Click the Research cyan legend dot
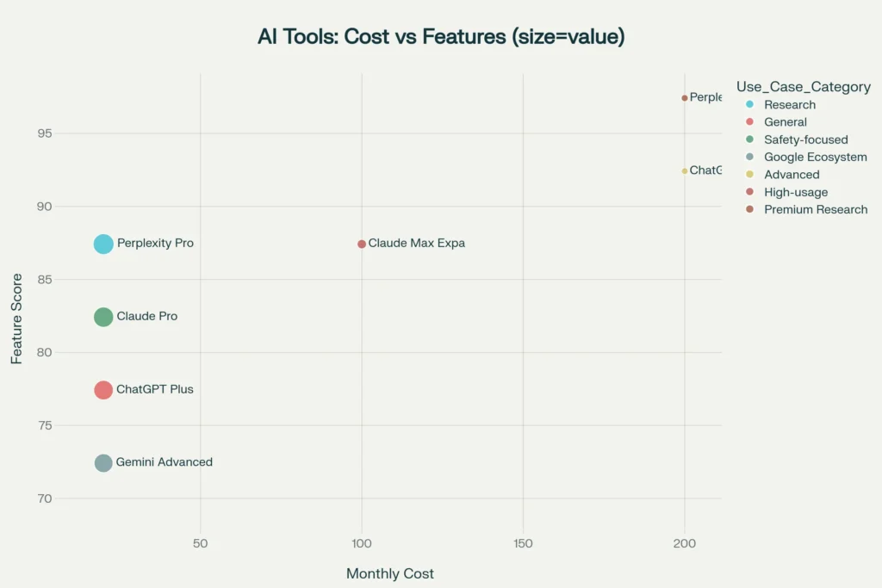The height and width of the screenshot is (588, 882). [749, 104]
